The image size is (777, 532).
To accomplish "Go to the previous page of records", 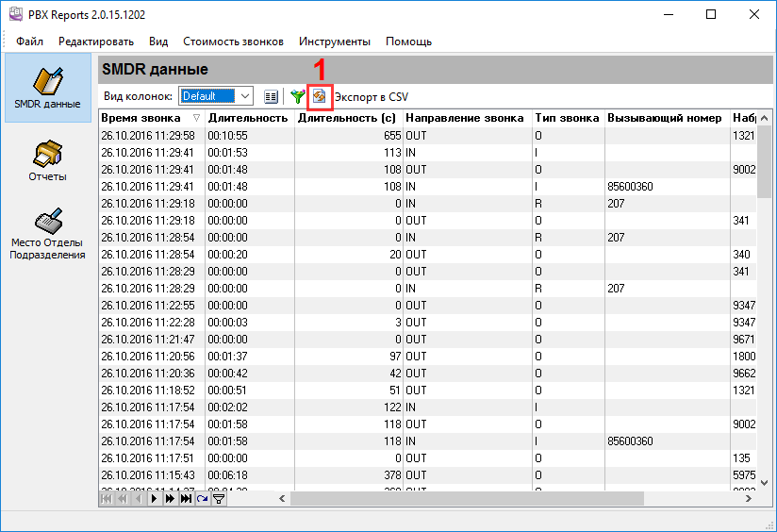I will tap(123, 499).
